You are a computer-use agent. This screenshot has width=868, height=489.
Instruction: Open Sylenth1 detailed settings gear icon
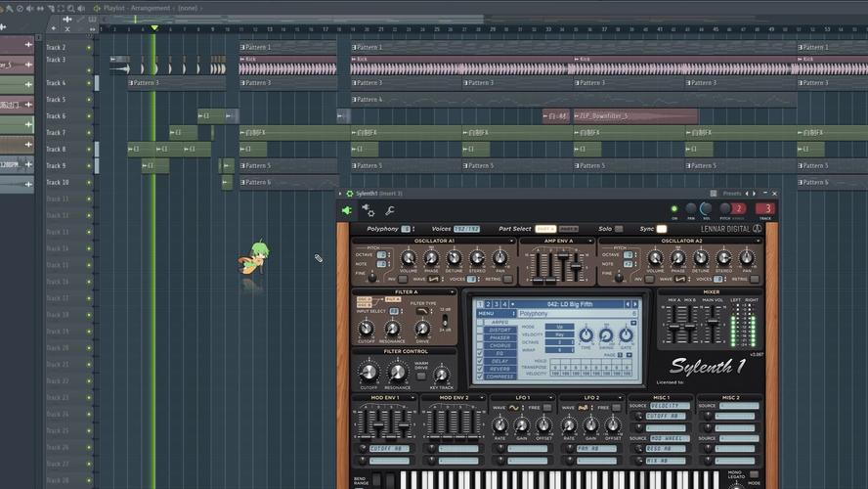click(369, 210)
